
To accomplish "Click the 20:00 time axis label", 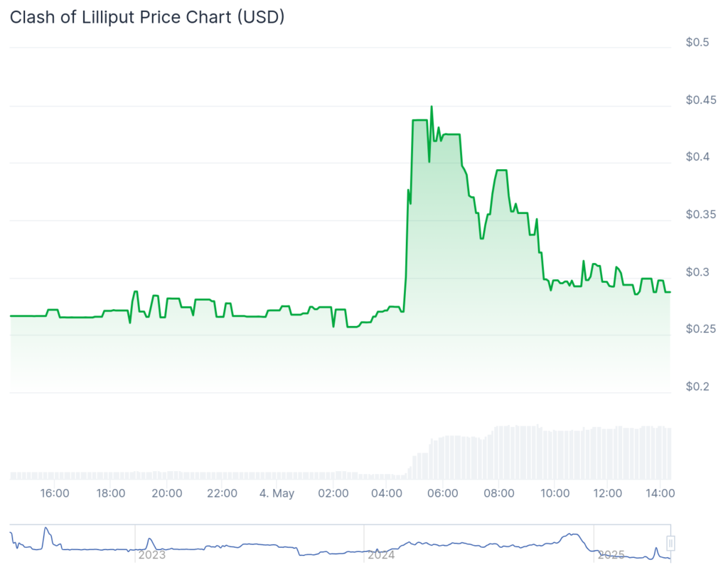I will [166, 493].
